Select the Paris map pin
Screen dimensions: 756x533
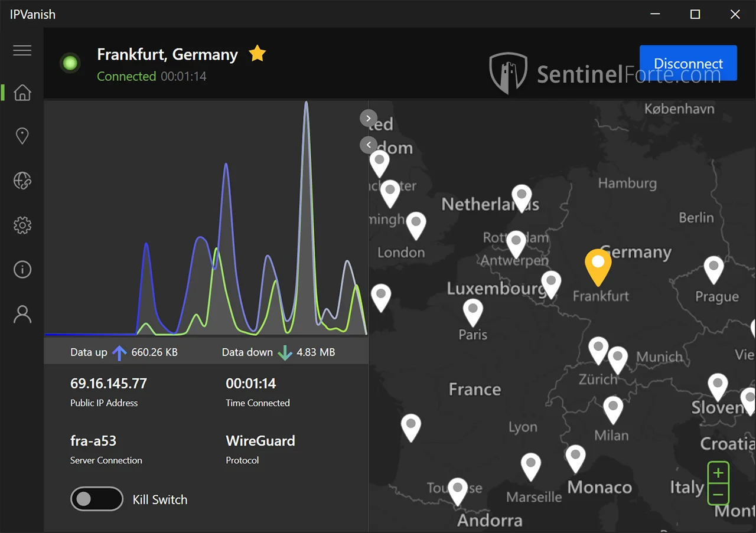pos(472,313)
